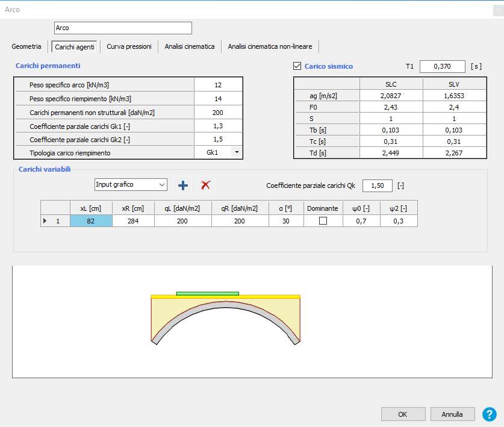Go to the Analisi cinematica tab
Screen dimensions: 504x427
pos(189,46)
